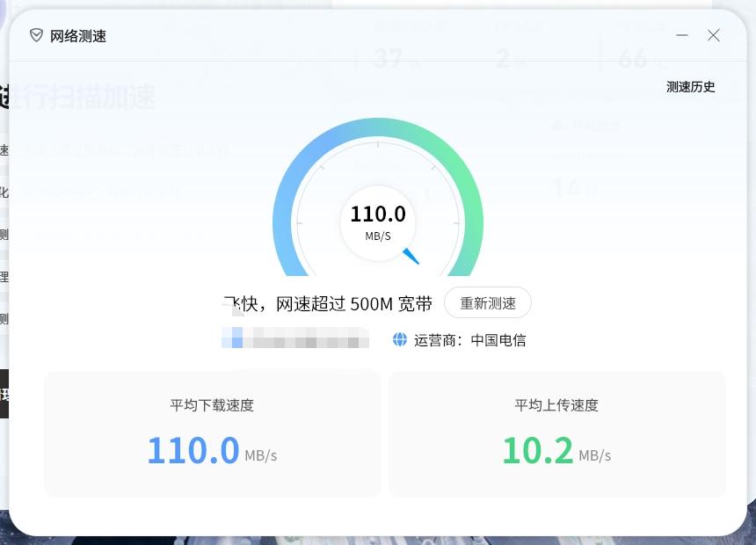Image resolution: width=756 pixels, height=545 pixels.
Task: Click the blue 110.0 download speed value
Action: point(193,450)
